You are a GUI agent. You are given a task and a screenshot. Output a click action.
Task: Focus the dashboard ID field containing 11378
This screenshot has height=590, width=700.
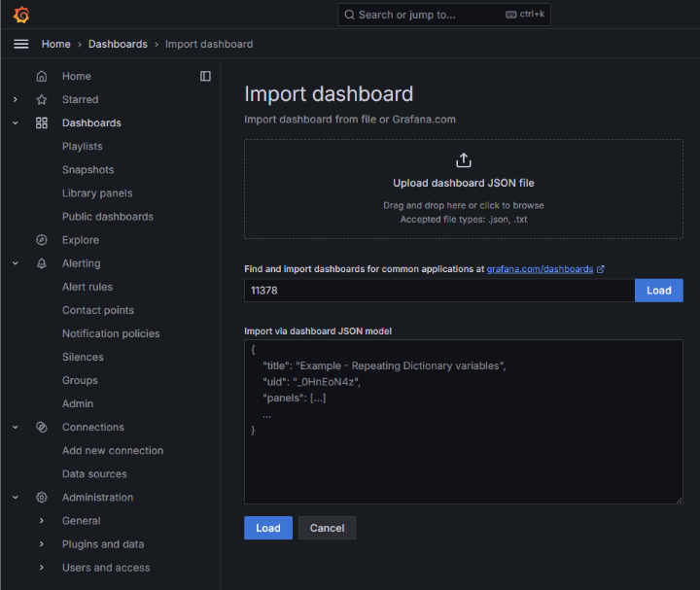coord(439,291)
